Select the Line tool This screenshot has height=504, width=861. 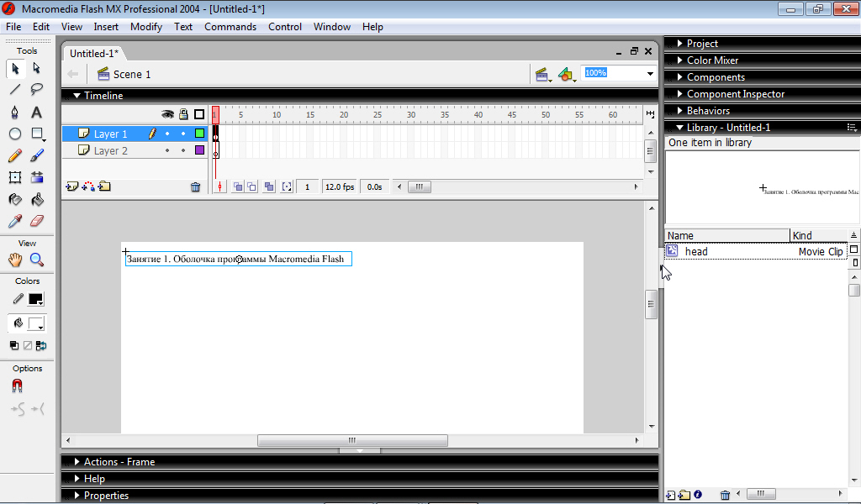(x=15, y=89)
